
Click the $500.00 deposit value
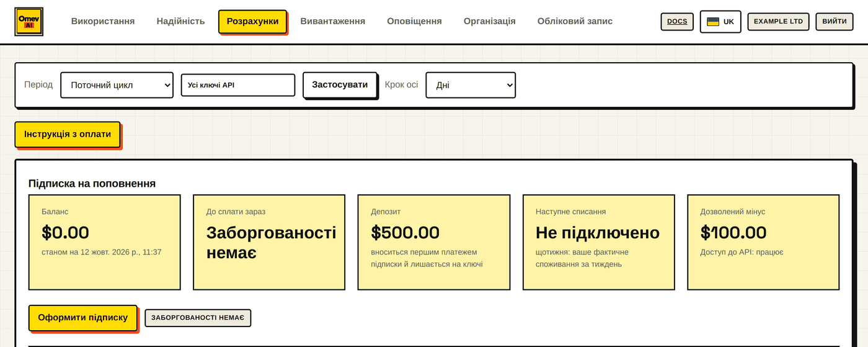405,232
